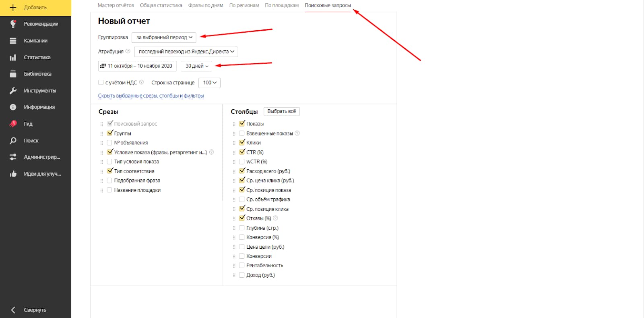
Task: Open the Идеи для улучшения thumbs-up icon
Action: click(x=13, y=174)
